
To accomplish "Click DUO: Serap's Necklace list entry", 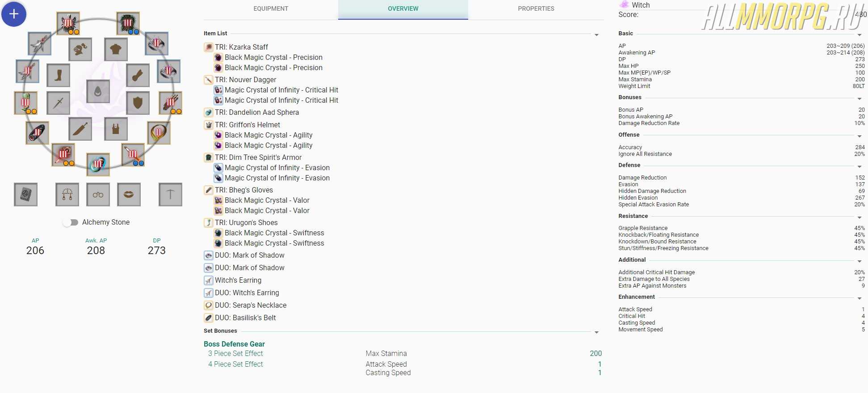I will (251, 305).
